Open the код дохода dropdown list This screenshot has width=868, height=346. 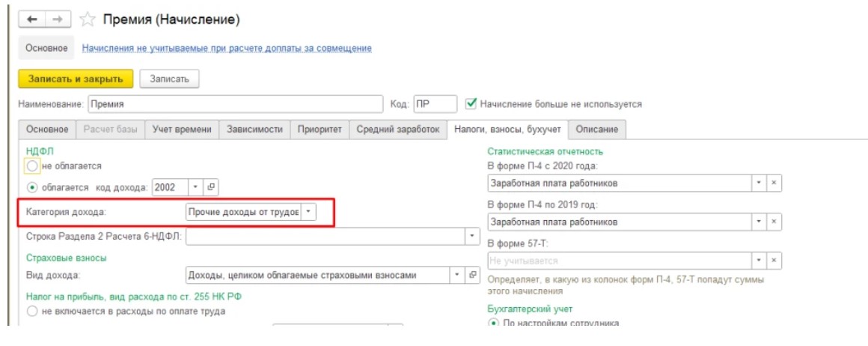tap(195, 187)
